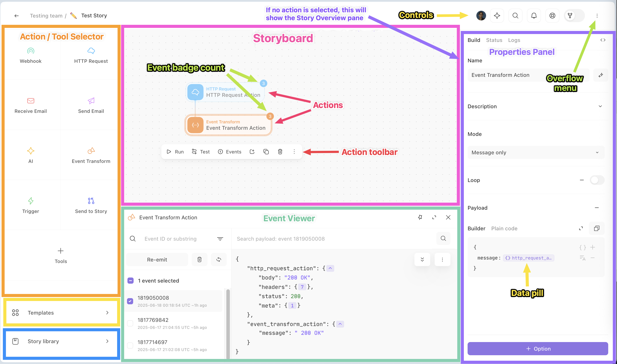Open the notifications bell
Screen dimensions: 617x364
[534, 16]
